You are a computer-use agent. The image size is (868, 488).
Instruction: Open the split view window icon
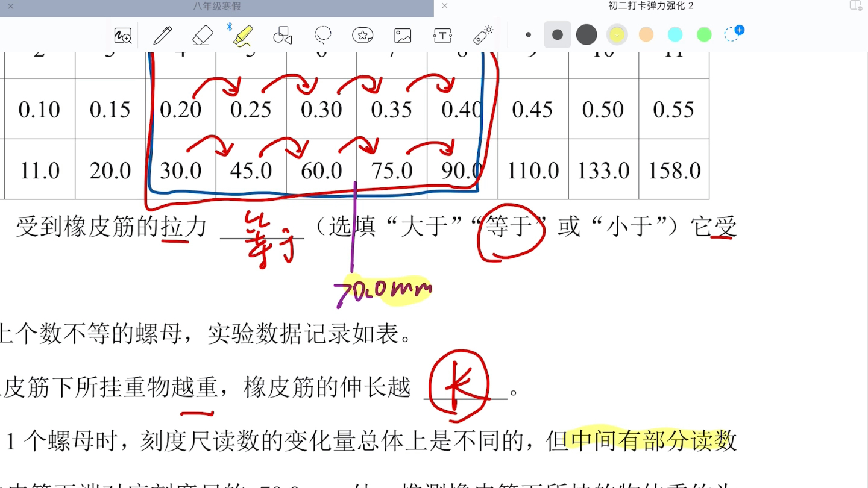(x=855, y=5)
